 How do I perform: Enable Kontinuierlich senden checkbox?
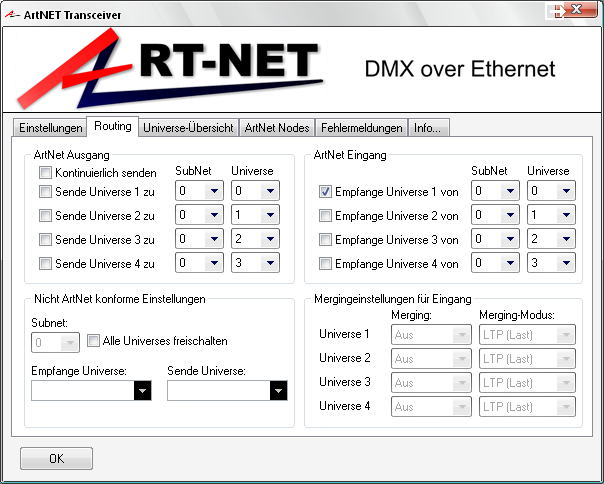tap(45, 173)
